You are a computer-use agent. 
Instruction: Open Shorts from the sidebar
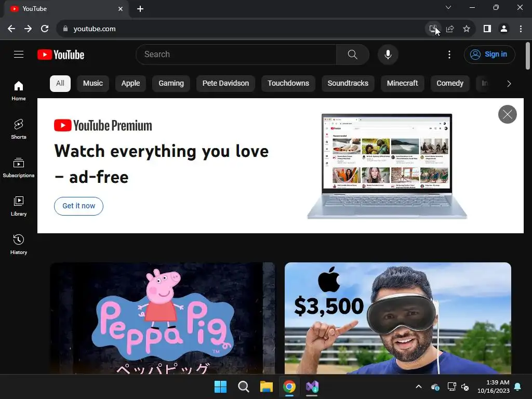point(19,129)
